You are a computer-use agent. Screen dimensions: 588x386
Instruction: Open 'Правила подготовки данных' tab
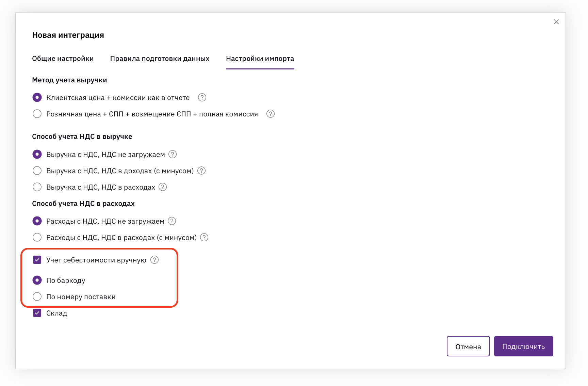tap(160, 59)
